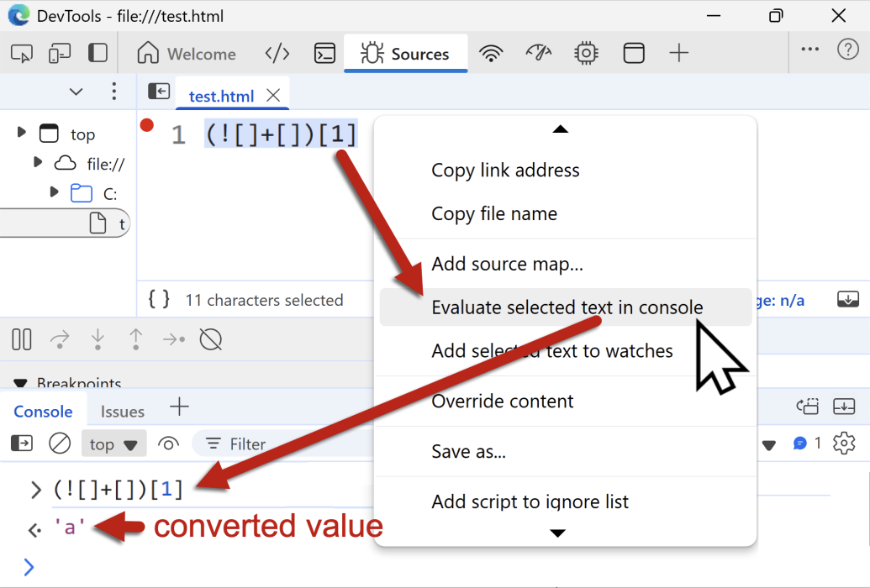The width and height of the screenshot is (870, 588).
Task: Choose Evaluate selected text in console
Action: pos(567,307)
